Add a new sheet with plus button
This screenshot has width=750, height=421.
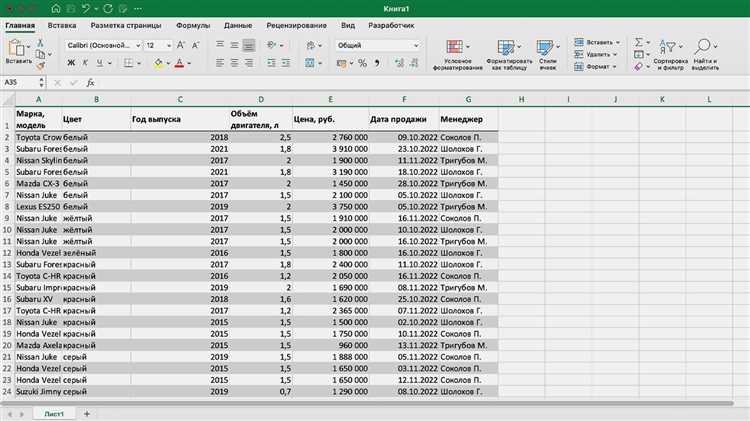[x=87, y=414]
